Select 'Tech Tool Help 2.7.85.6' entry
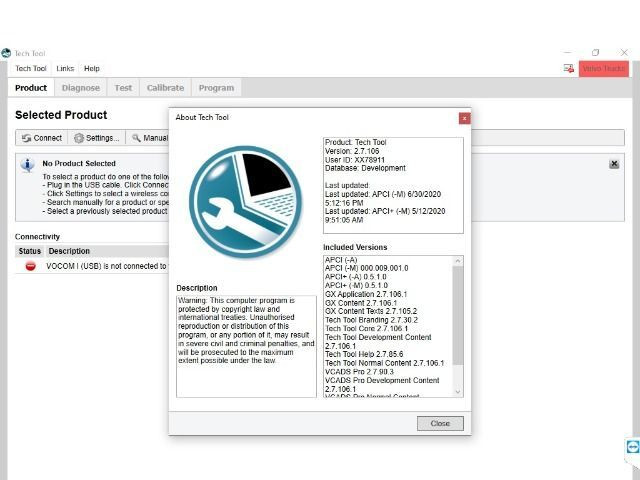Image resolution: width=640 pixels, height=480 pixels. [x=364, y=354]
